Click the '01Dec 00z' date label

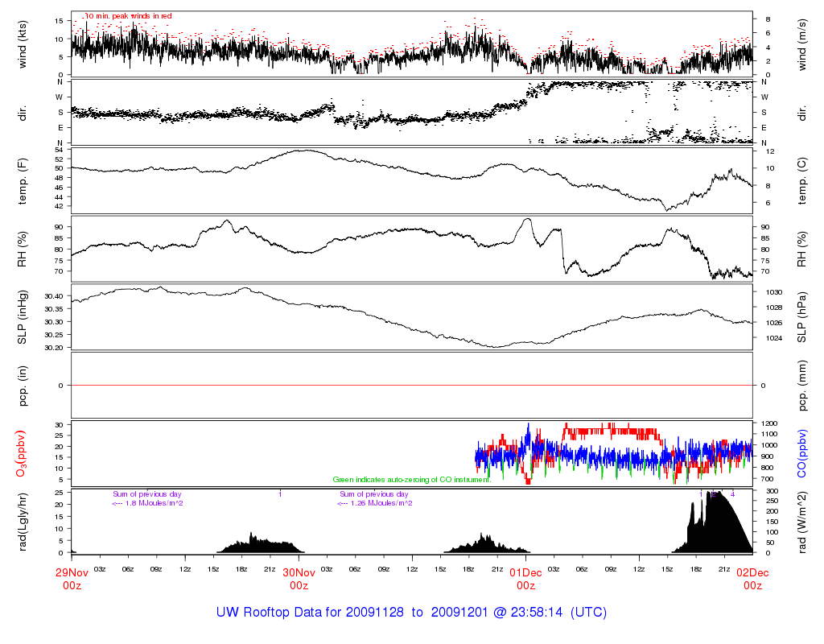[x=525, y=579]
